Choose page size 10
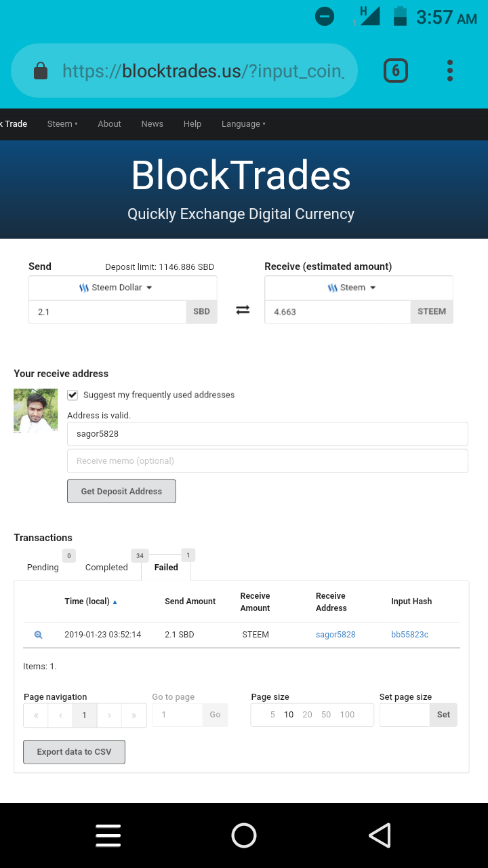The width and height of the screenshot is (488, 868). click(289, 715)
